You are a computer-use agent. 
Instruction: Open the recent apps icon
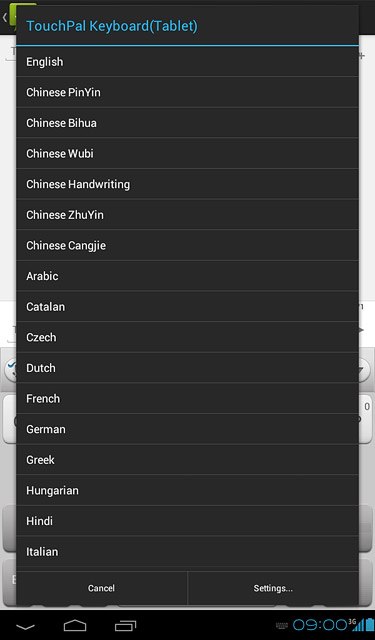click(x=125, y=626)
